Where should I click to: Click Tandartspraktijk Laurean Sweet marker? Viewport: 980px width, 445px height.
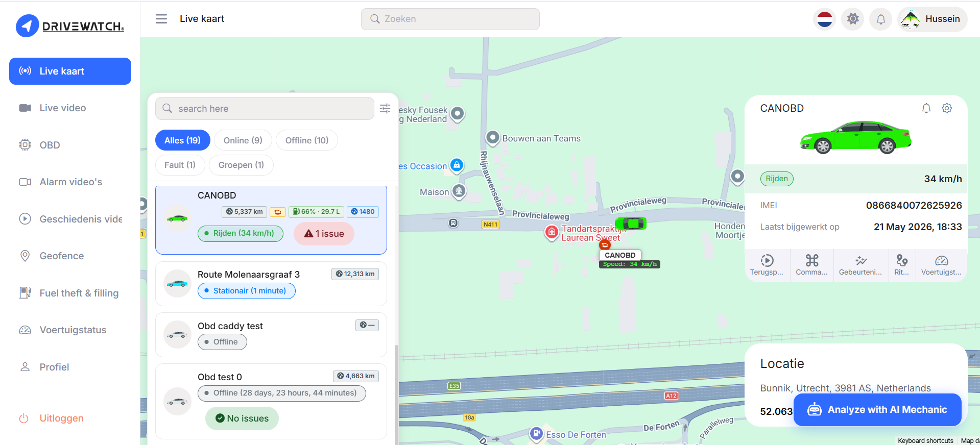click(x=552, y=233)
